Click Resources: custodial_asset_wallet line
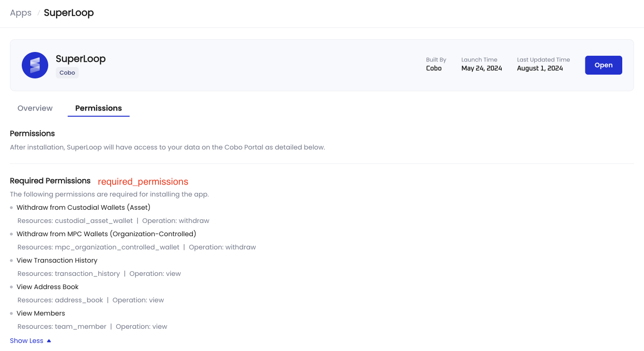644x351 pixels. pos(113,221)
